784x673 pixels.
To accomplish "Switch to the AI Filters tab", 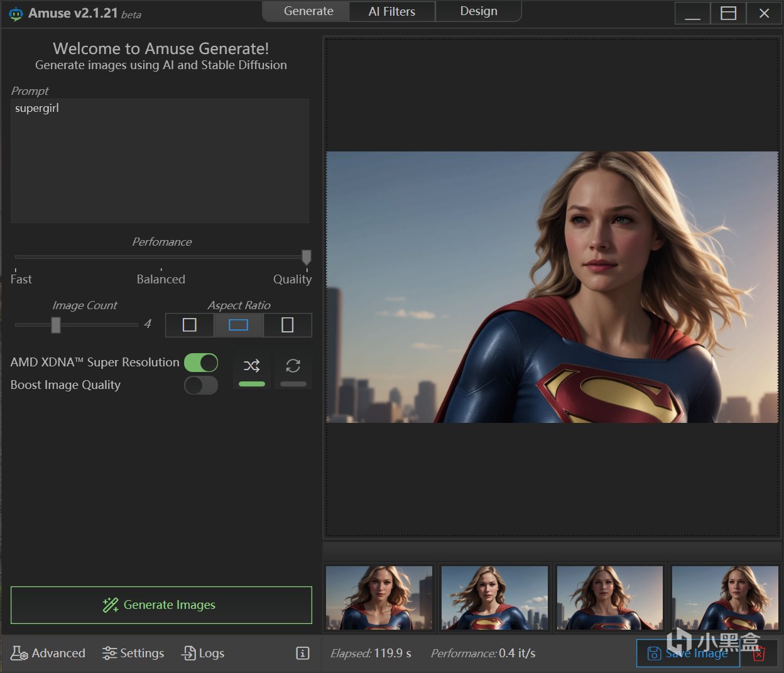I will tap(391, 11).
